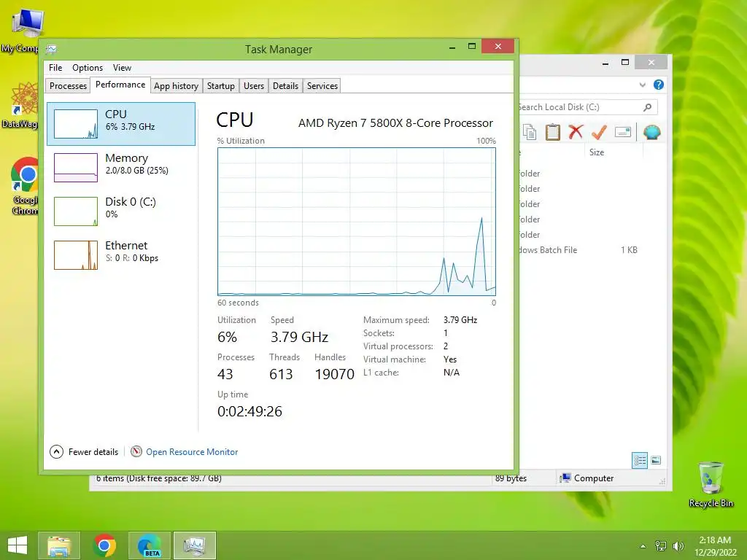Open the Startup tab
The image size is (747, 560).
click(220, 86)
